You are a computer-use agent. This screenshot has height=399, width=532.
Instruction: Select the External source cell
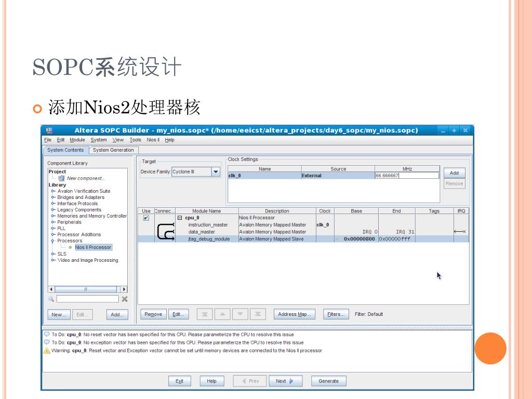(x=338, y=176)
